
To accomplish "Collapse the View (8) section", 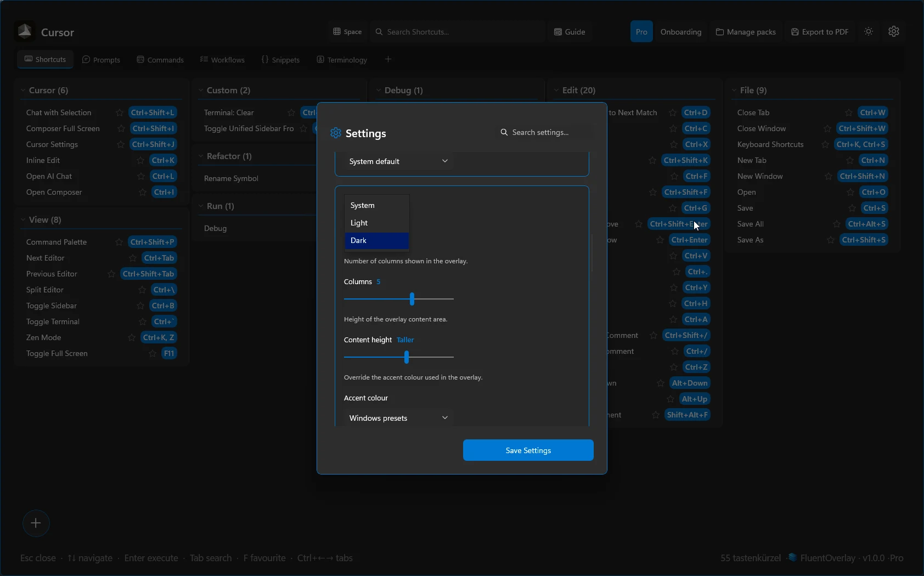I will click(22, 219).
